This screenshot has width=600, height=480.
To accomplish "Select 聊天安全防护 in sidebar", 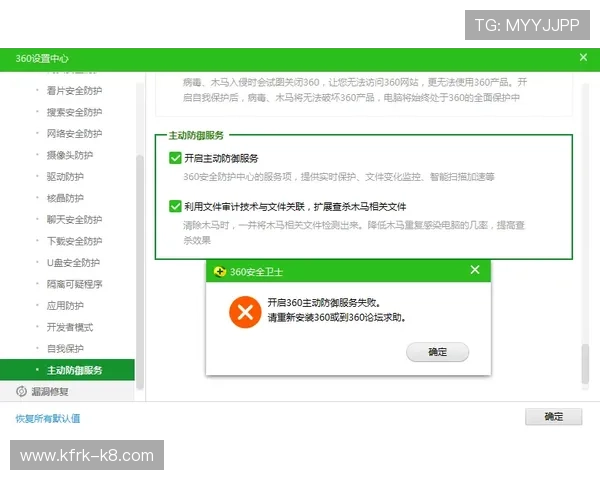I will click(74, 219).
